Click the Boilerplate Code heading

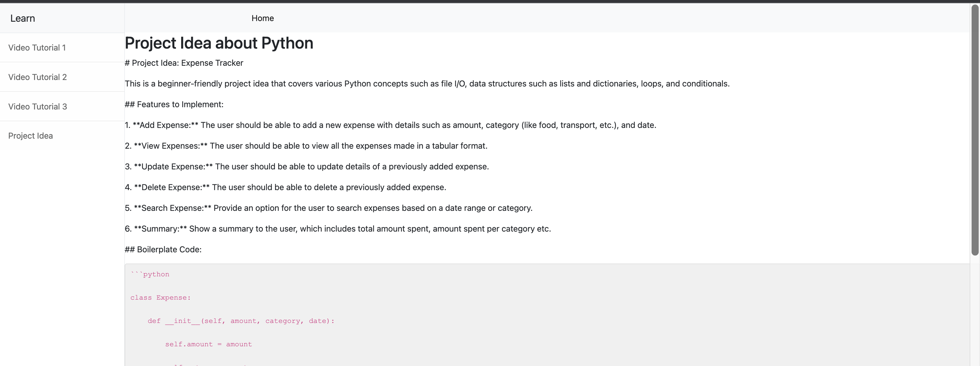(x=163, y=250)
